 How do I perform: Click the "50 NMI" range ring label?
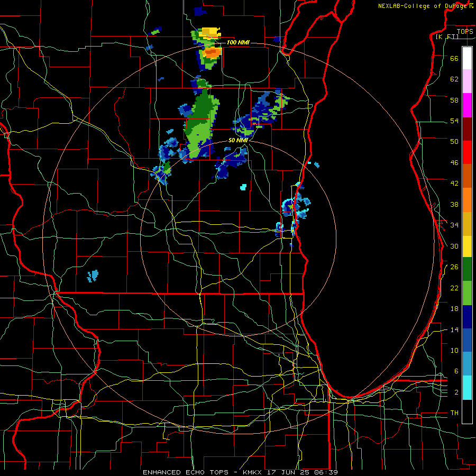tap(238, 141)
